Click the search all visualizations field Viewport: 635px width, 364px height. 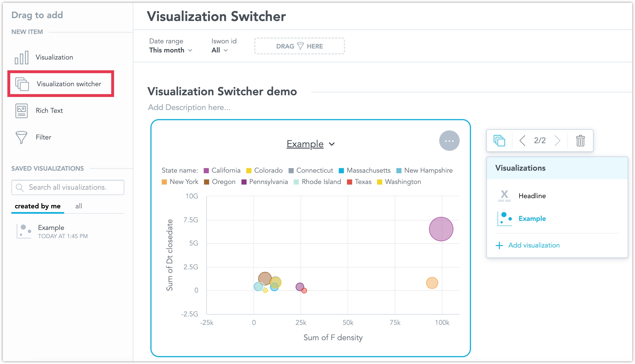pyautogui.click(x=68, y=187)
